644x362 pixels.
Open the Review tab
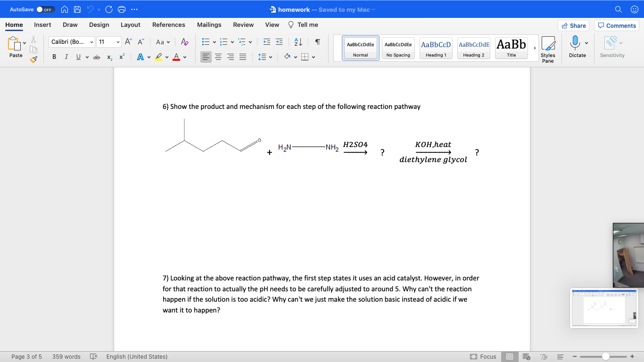click(x=243, y=25)
